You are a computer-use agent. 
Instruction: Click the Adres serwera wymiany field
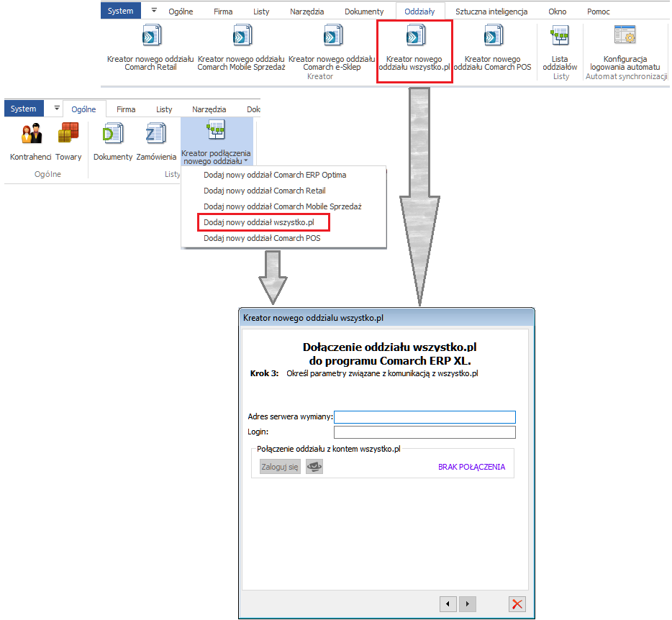click(x=424, y=417)
